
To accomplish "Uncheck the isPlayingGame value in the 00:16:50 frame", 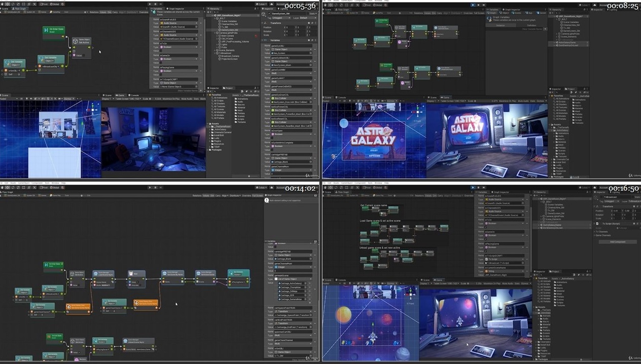I will point(485,251).
